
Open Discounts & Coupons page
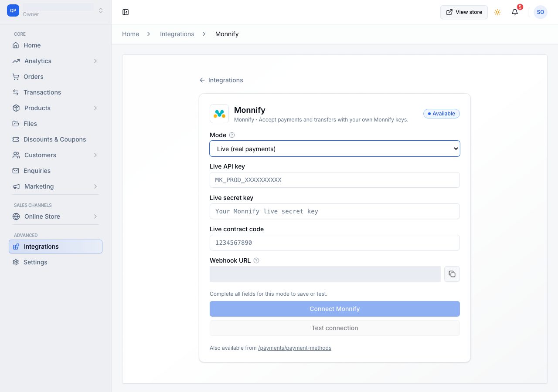pos(55,139)
